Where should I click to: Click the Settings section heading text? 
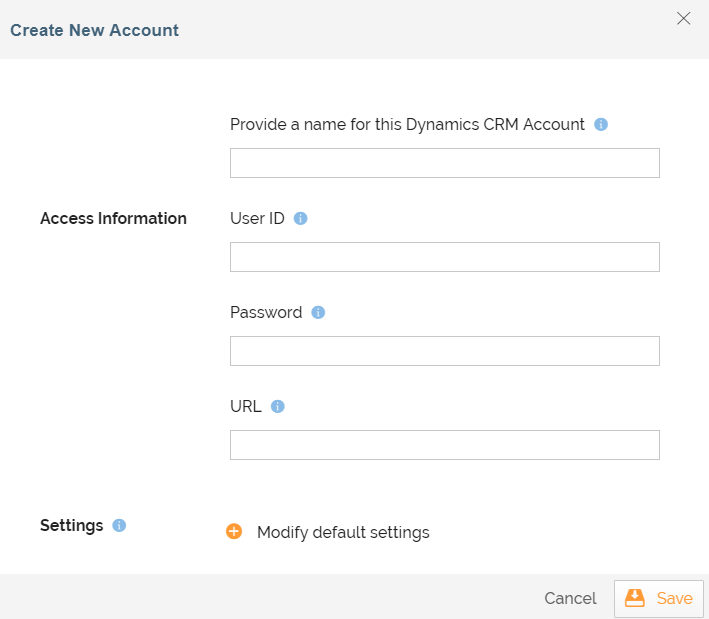[72, 525]
